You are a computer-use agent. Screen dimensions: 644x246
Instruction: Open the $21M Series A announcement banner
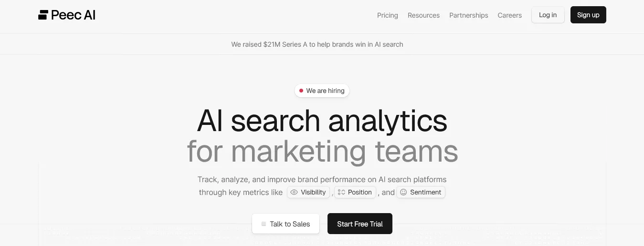[x=317, y=44]
